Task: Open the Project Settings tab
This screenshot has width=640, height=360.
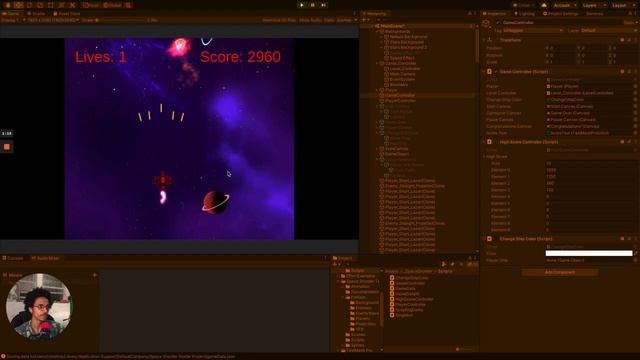Action: [x=560, y=13]
